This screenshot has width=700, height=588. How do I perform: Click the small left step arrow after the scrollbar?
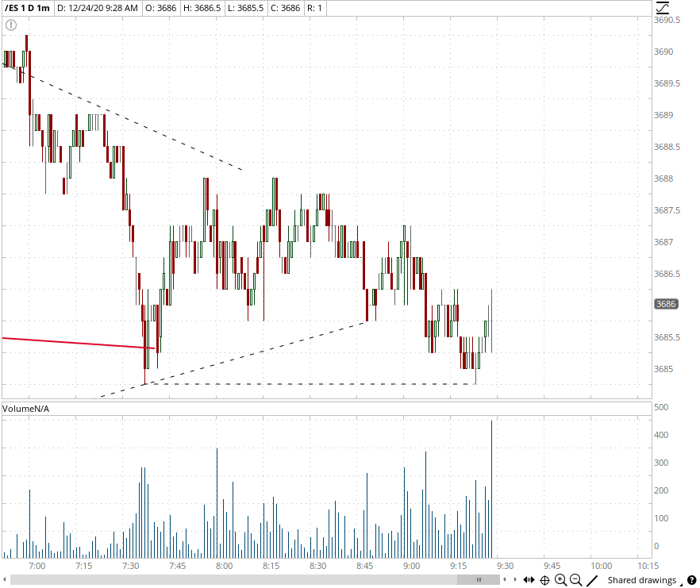click(x=505, y=579)
